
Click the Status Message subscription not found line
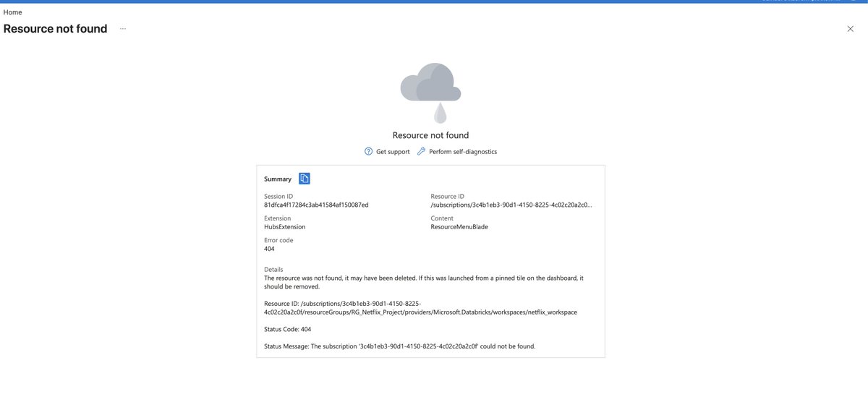pyautogui.click(x=400, y=346)
